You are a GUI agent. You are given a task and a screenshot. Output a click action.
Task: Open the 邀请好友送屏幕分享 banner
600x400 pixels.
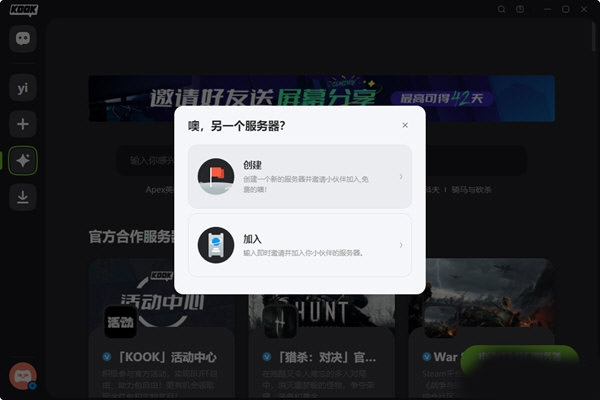321,99
